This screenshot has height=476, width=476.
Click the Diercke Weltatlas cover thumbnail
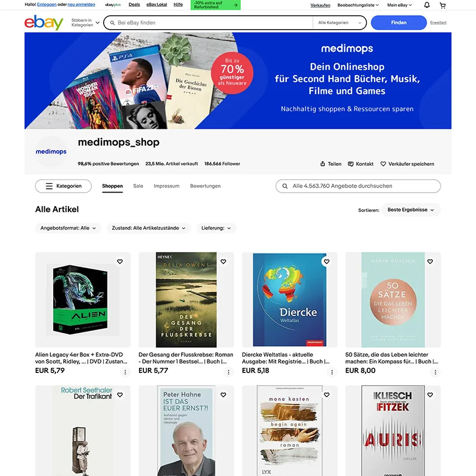[x=290, y=300]
